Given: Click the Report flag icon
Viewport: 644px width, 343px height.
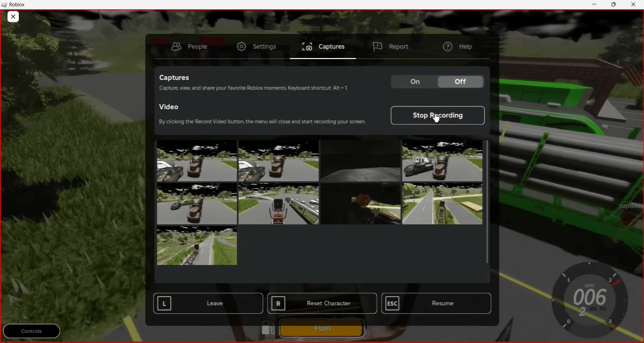Looking at the screenshot, I should click(x=377, y=46).
